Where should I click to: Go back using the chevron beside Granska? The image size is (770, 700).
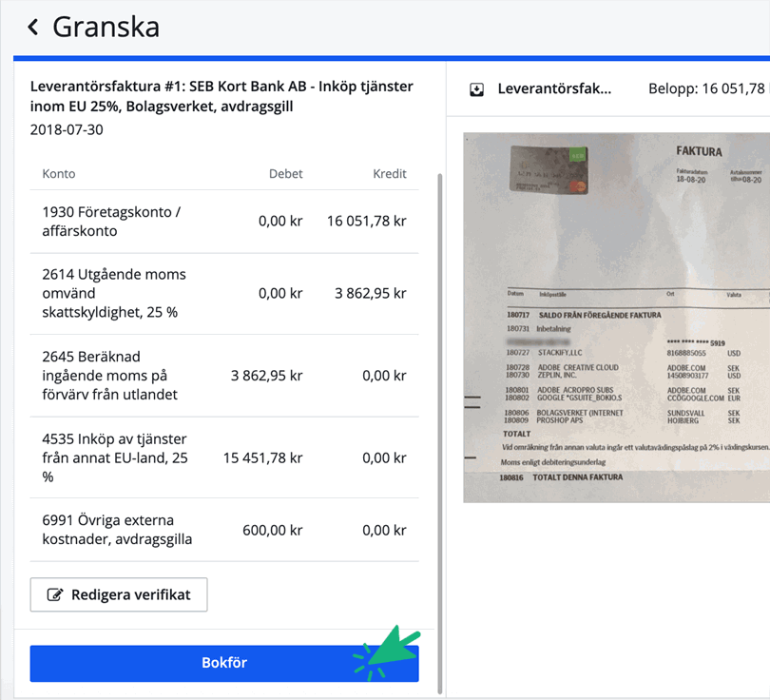33,28
